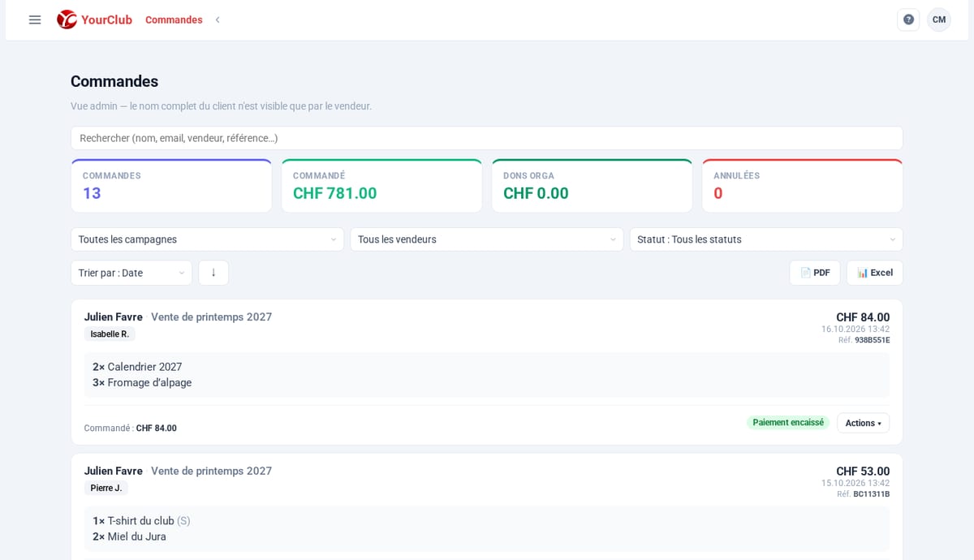Open the Statut filter dropdown
The image size is (974, 560).
pyautogui.click(x=766, y=239)
